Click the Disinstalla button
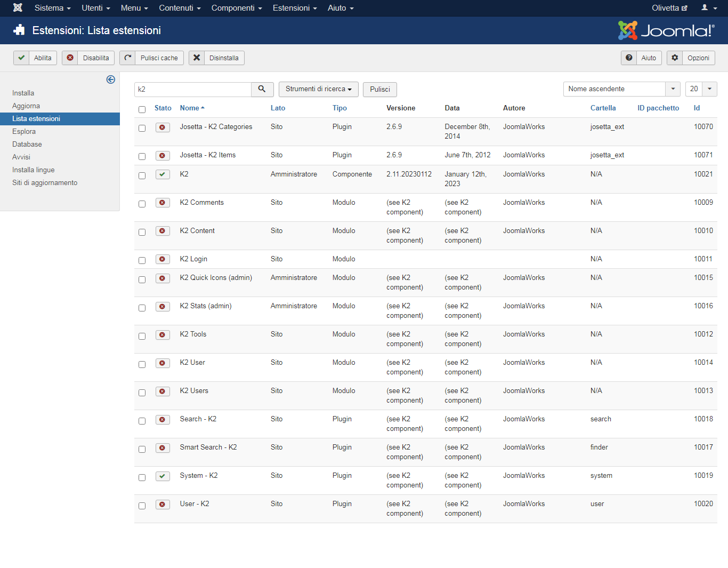Screen dimensions: 728x568 (216, 58)
